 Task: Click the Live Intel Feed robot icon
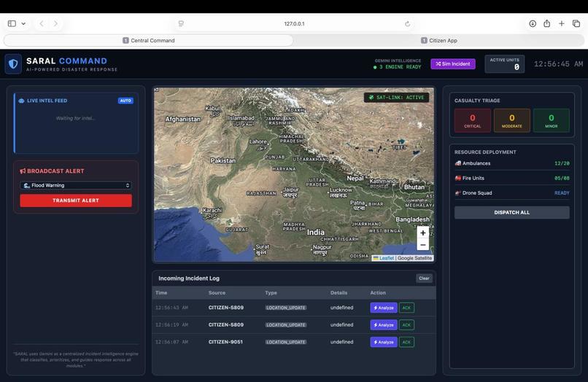21,101
